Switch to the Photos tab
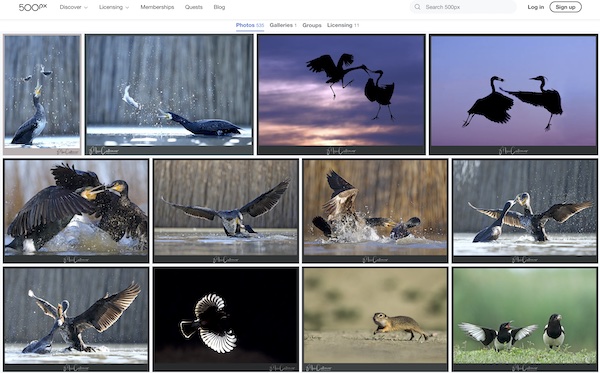 pyautogui.click(x=249, y=25)
